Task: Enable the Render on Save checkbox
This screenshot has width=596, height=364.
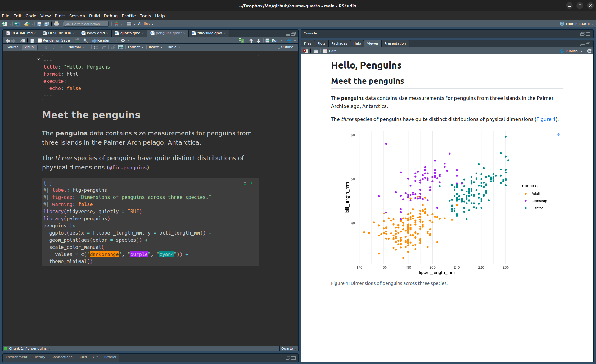Action: click(x=40, y=40)
